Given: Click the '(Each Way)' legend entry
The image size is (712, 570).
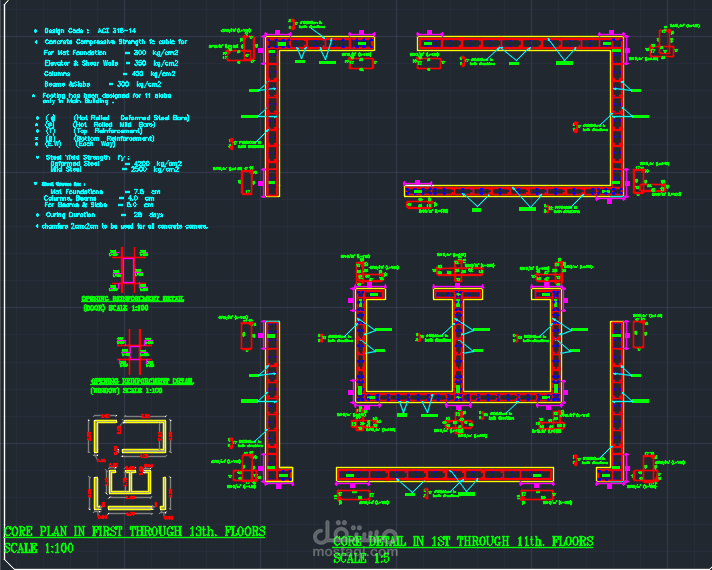Looking at the screenshot, I should (x=95, y=144).
